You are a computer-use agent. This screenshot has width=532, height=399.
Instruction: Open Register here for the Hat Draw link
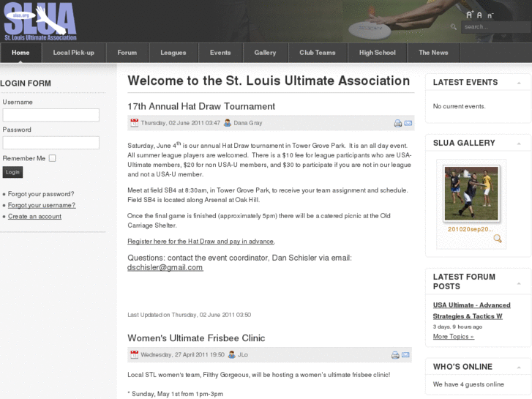click(201, 241)
